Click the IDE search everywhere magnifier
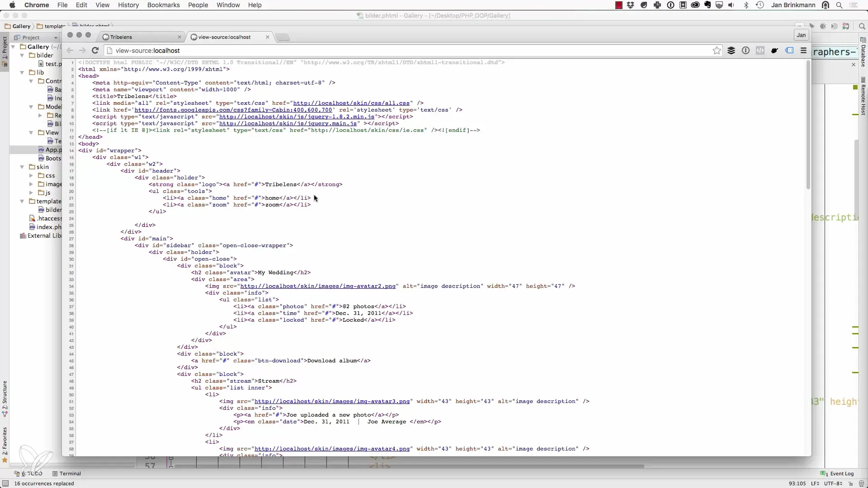The image size is (868, 488). [862, 26]
